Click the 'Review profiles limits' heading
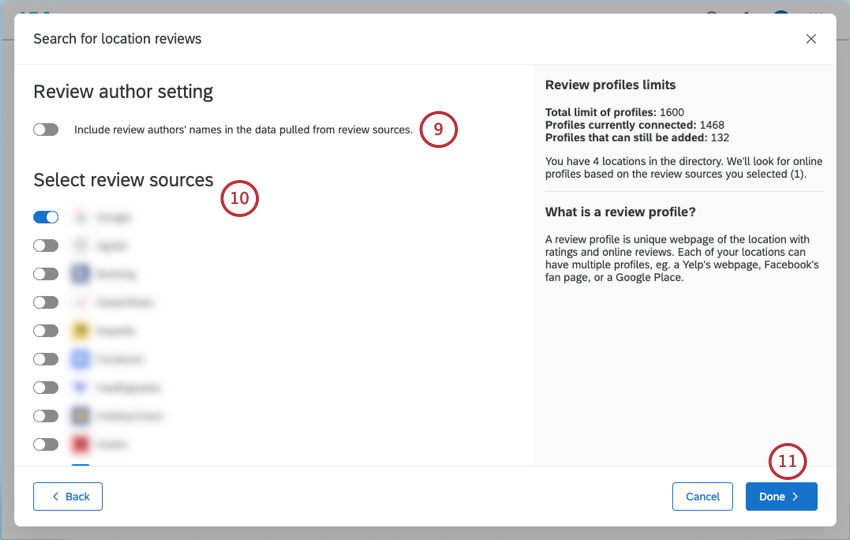The width and height of the screenshot is (850, 540). pyautogui.click(x=610, y=85)
